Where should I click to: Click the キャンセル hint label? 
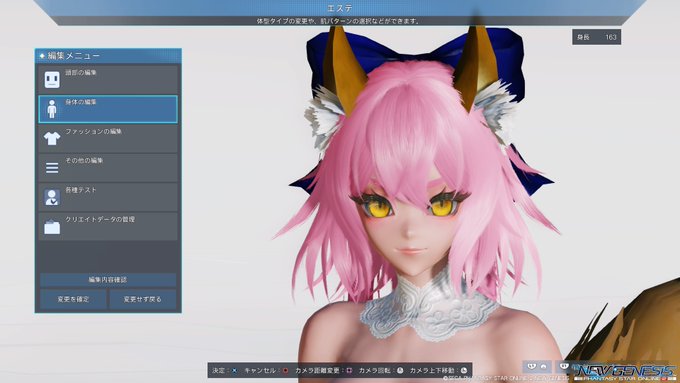tap(260, 371)
